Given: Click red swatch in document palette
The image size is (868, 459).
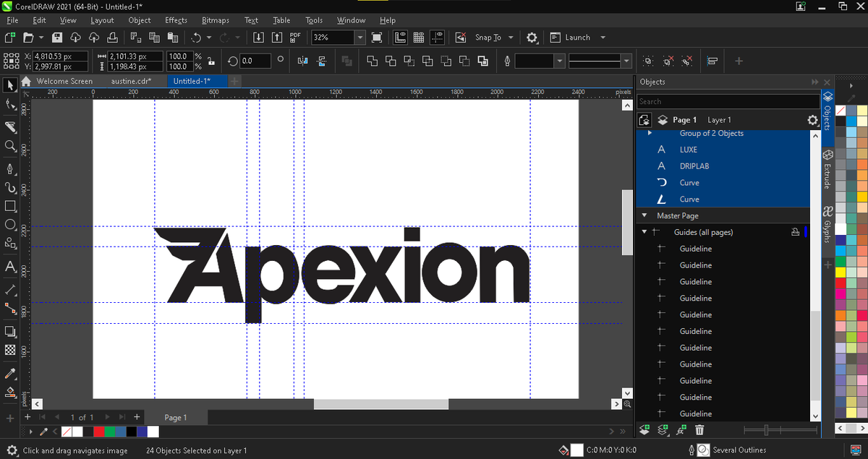Looking at the screenshot, I should 99,432.
